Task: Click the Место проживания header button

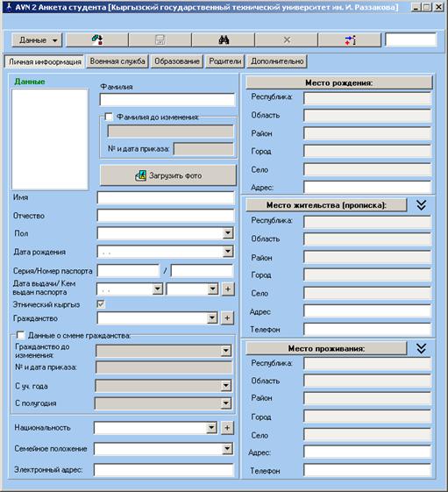Action: tap(326, 348)
